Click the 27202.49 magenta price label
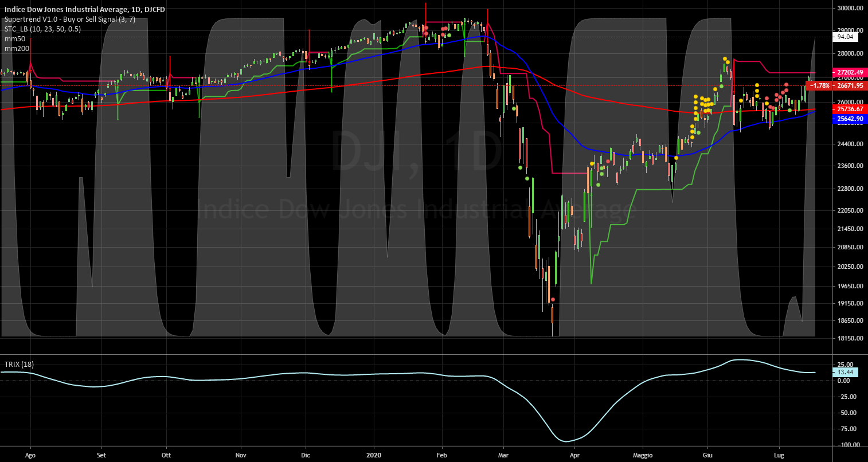The image size is (868, 462). 850,72
